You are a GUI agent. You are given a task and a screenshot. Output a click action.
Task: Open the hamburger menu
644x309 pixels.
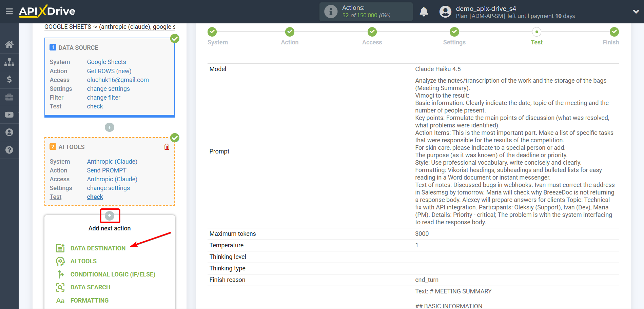click(9, 12)
